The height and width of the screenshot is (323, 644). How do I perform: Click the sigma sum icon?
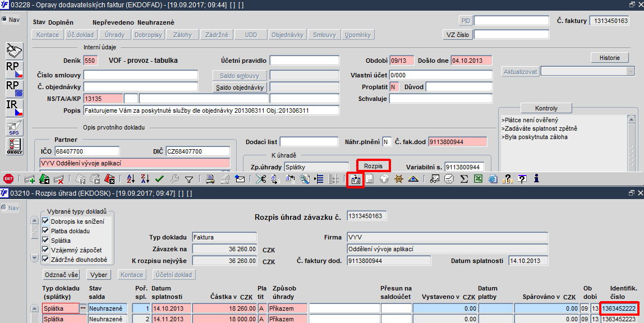464,179
